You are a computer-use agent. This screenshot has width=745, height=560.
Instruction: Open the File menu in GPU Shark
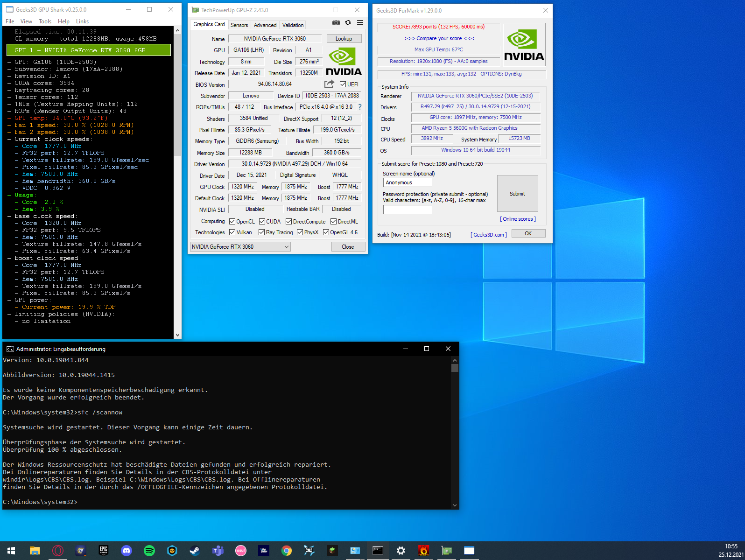point(10,21)
